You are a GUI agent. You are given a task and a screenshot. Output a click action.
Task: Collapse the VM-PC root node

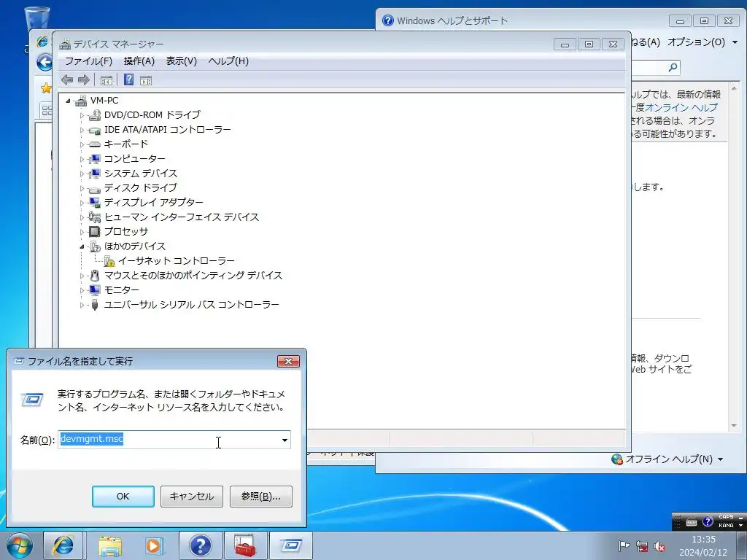pos(68,101)
